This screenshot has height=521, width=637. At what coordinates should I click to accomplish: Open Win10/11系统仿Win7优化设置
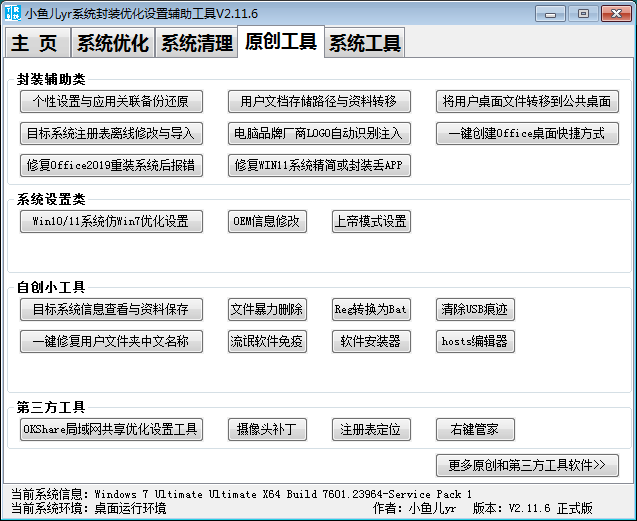coord(111,221)
